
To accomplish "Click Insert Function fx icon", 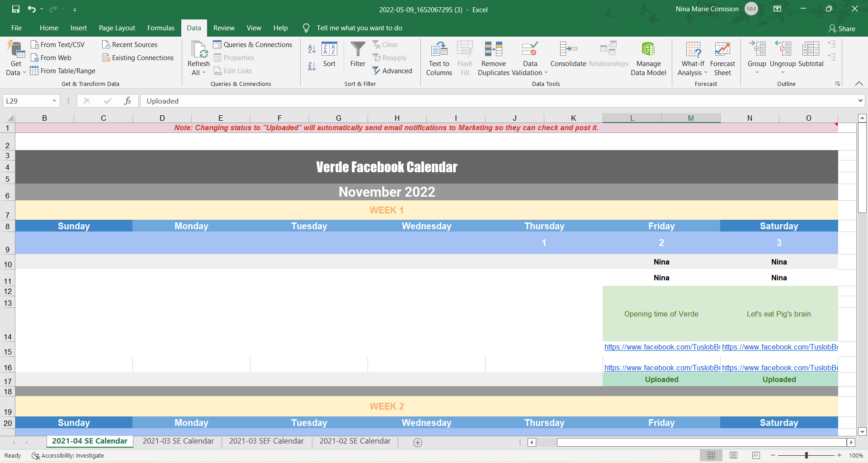I will (x=127, y=101).
